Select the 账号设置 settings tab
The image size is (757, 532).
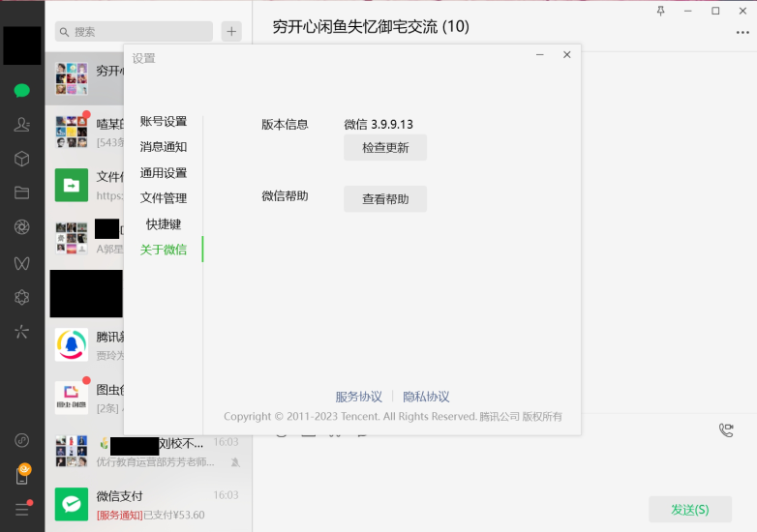164,121
